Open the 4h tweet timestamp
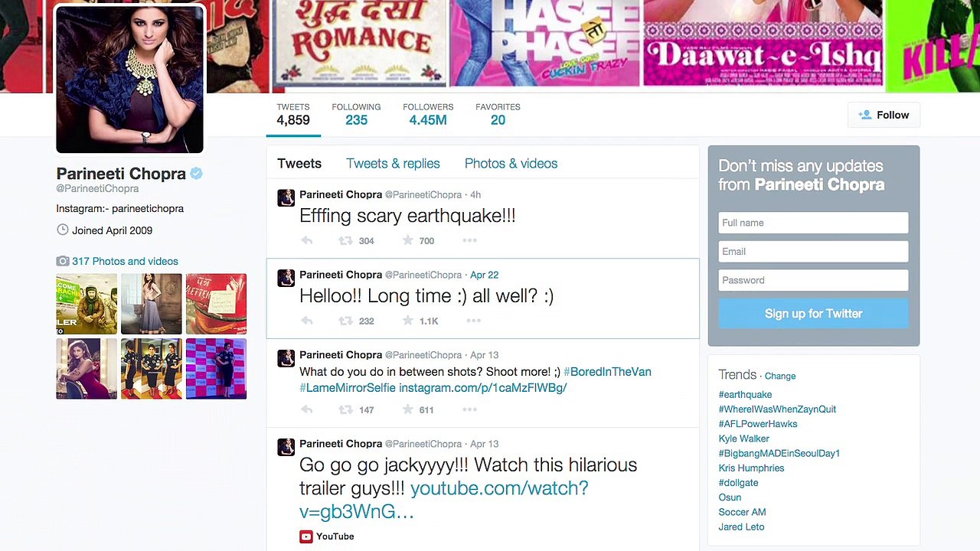This screenshot has height=551, width=980. click(475, 195)
